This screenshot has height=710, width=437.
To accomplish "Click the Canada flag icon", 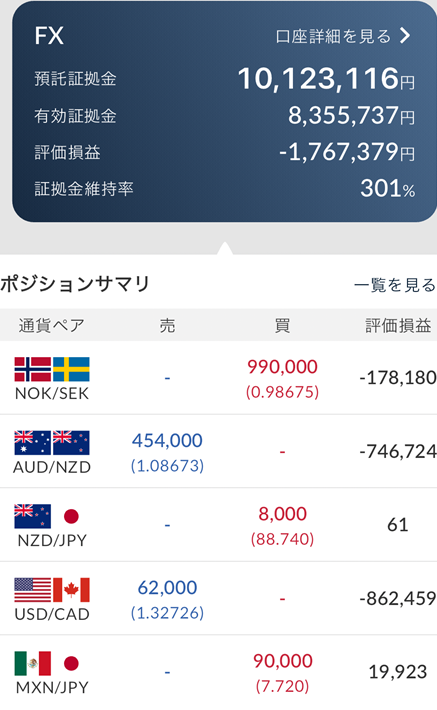I will coord(71,590).
